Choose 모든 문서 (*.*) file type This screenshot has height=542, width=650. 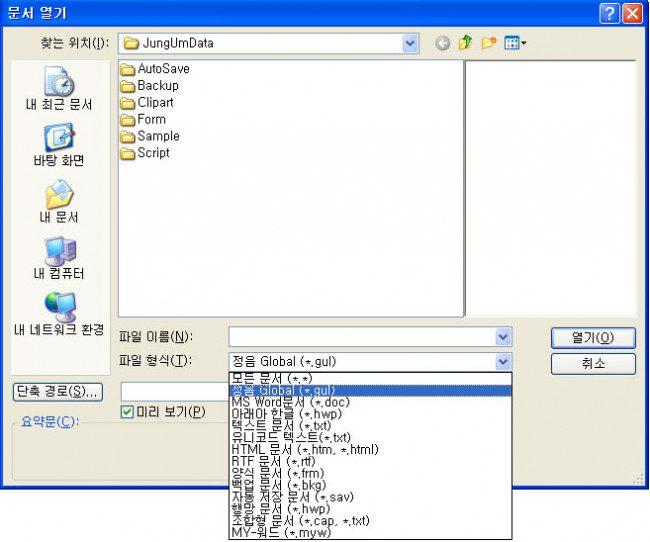tap(370, 378)
